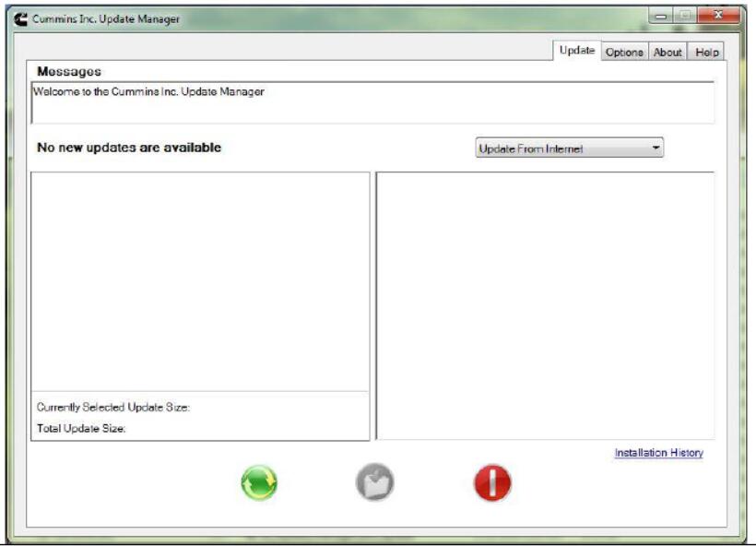Click the update details panel on right

point(545,305)
